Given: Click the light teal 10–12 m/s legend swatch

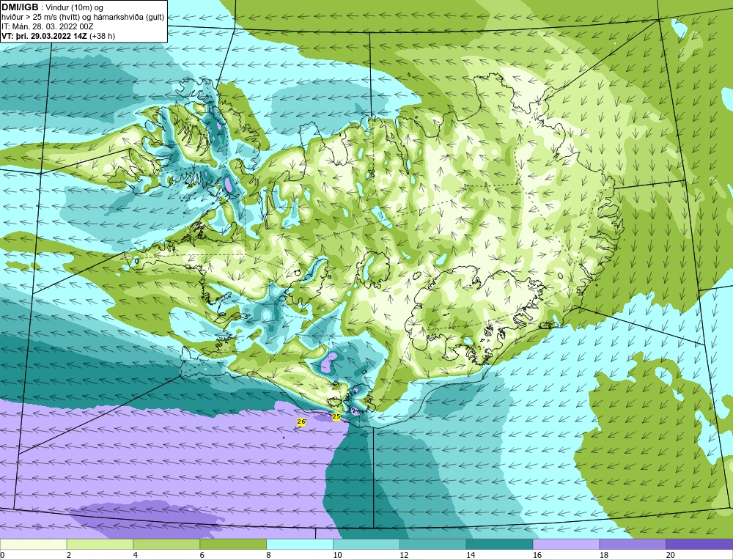Looking at the screenshot, I should coord(366,545).
